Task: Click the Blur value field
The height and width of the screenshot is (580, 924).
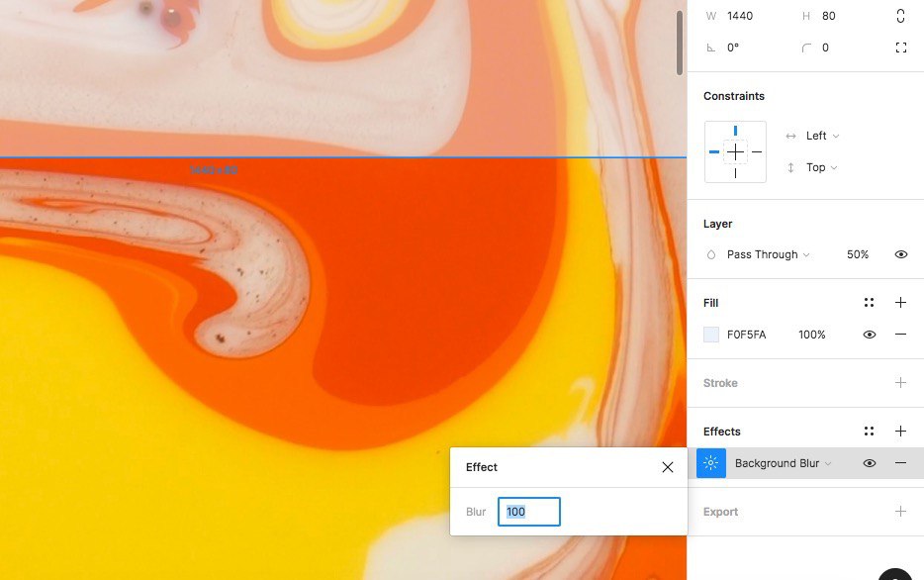Action: point(528,512)
